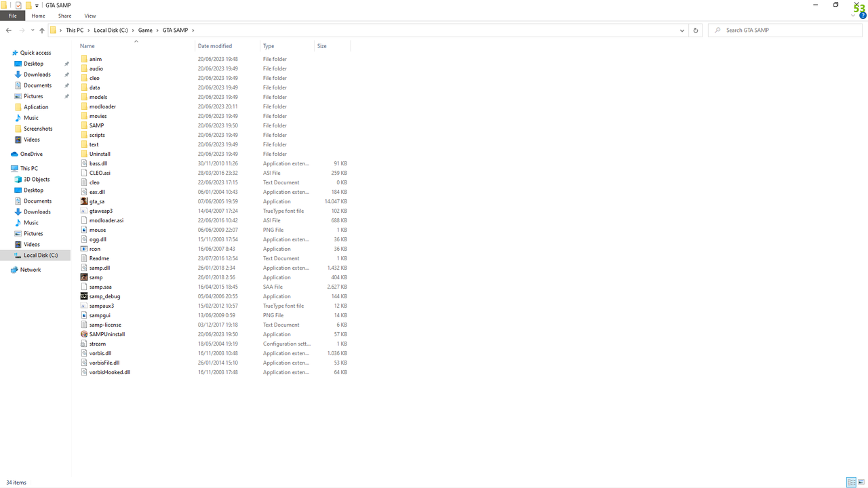Screen dimensions: 868x488
Task: Select the modloader folder icon
Action: tap(84, 106)
